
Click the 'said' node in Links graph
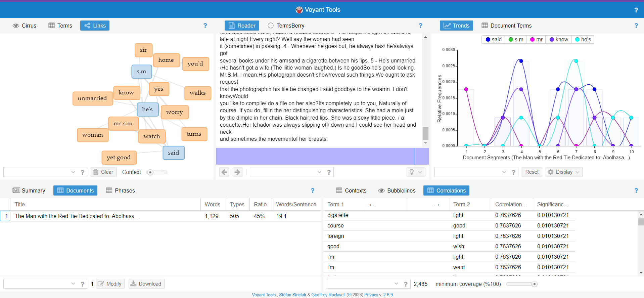coord(174,153)
